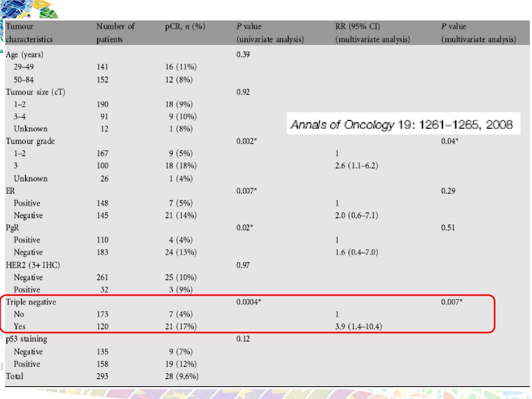532x399 pixels.
Task: Click the '183' patient count
Action: [102, 252]
